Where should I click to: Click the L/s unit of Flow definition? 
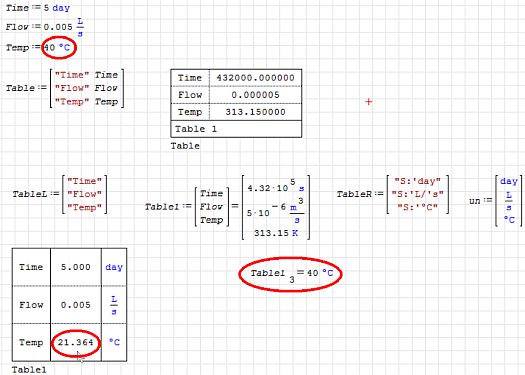pos(80,27)
